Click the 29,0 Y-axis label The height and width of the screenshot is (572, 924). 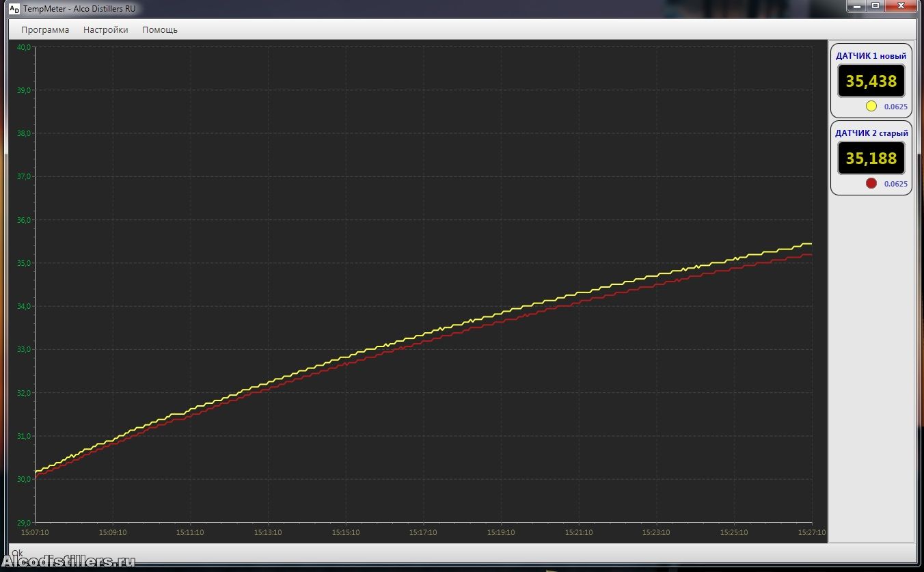coord(24,522)
